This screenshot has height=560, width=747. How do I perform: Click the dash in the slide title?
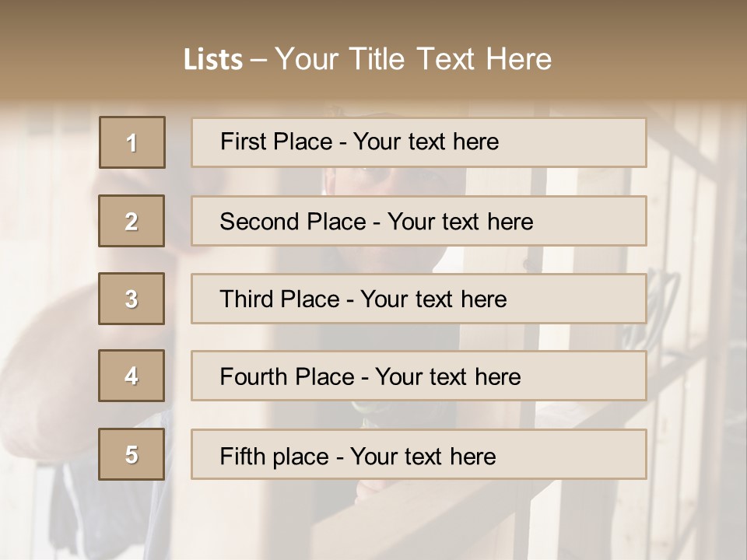[258, 60]
